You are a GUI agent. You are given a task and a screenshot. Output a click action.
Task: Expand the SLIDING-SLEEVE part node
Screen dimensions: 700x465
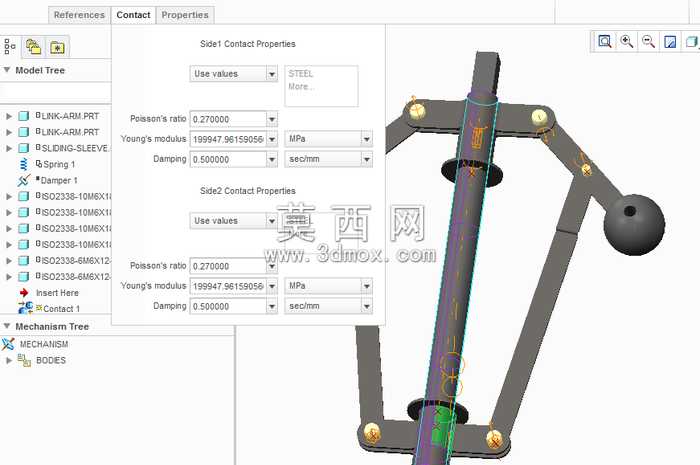(x=8, y=148)
